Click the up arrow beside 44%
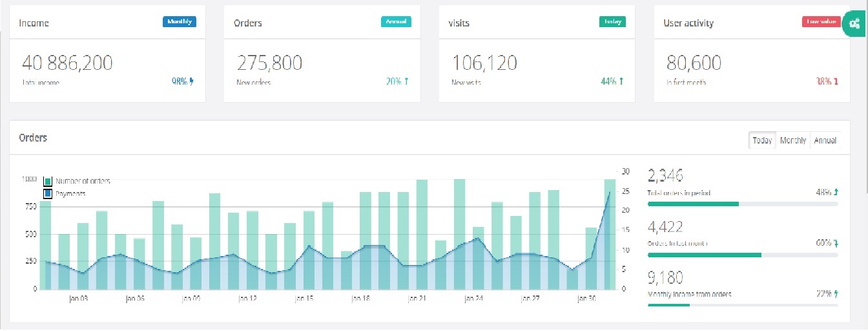 pyautogui.click(x=621, y=81)
